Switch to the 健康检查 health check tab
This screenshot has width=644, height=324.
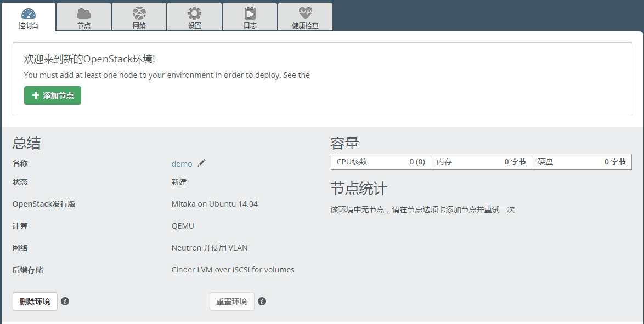point(305,17)
